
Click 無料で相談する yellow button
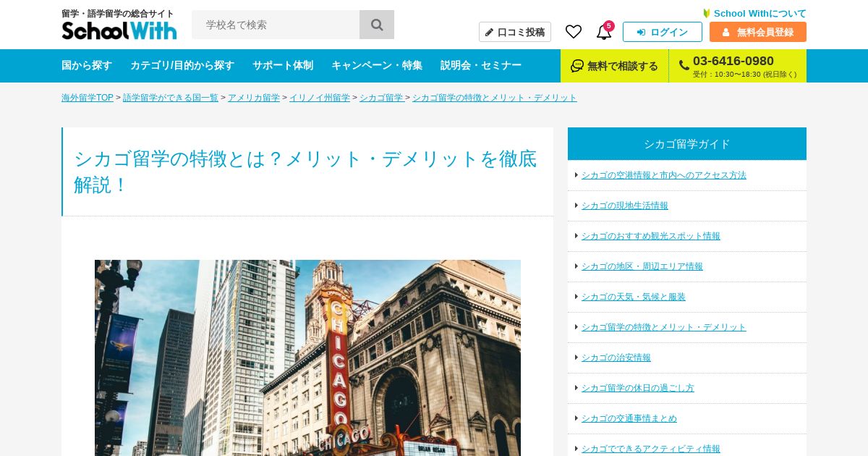[615, 66]
